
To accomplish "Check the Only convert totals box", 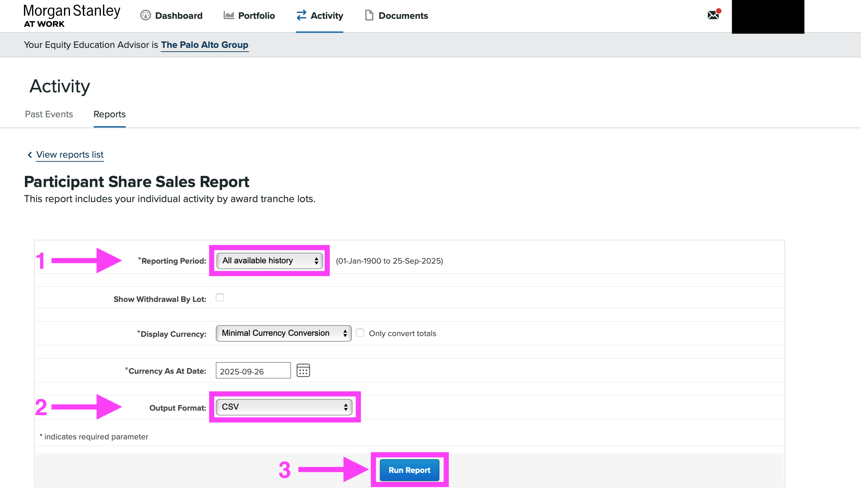I will (360, 333).
